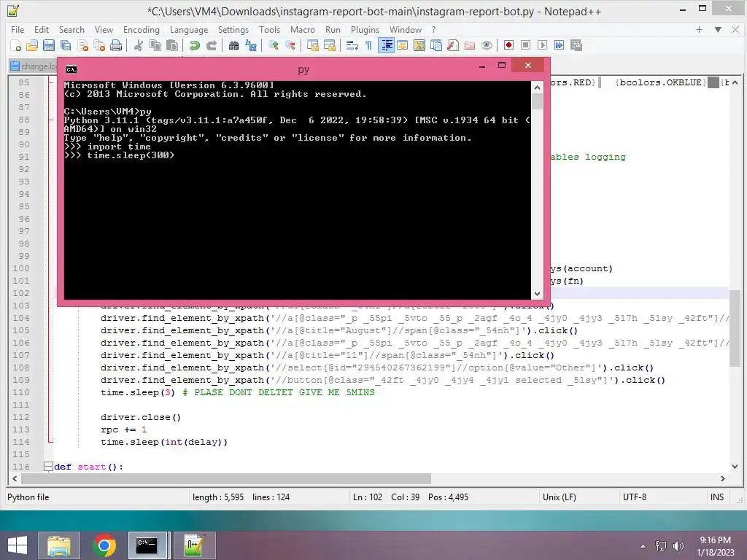This screenshot has width=747, height=560.
Task: Cut selection with the scissors icon
Action: pos(138,45)
